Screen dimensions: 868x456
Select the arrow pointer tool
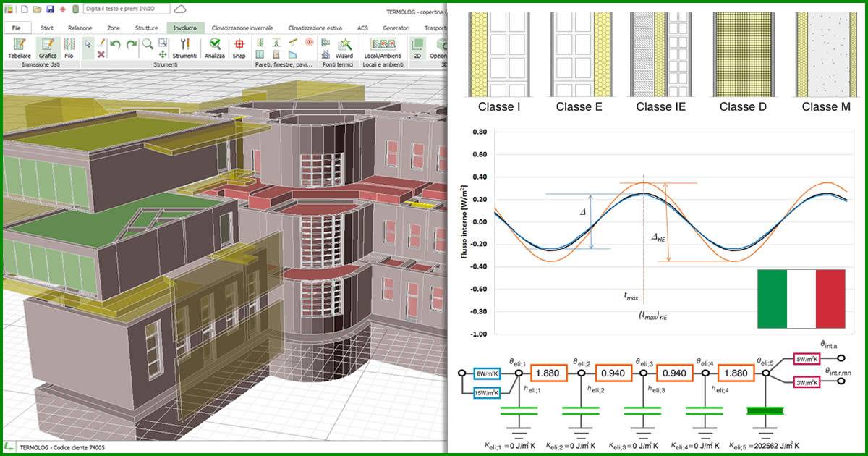click(88, 44)
